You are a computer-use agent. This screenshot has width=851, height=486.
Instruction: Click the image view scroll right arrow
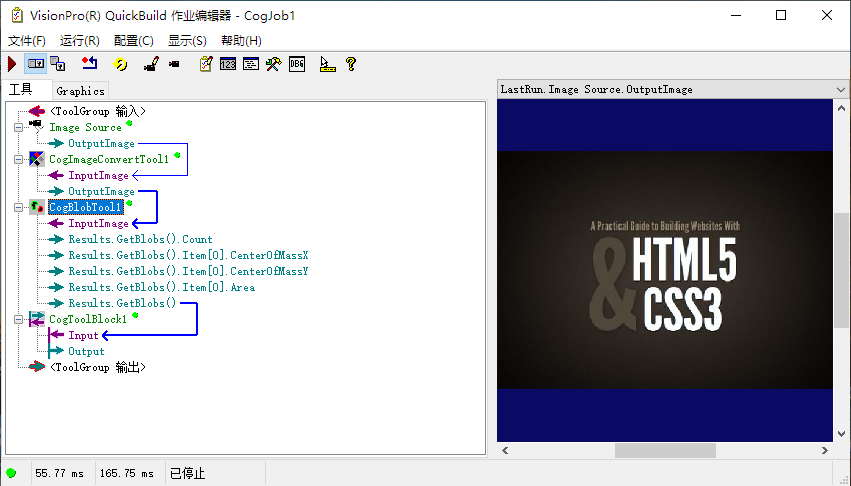click(824, 450)
